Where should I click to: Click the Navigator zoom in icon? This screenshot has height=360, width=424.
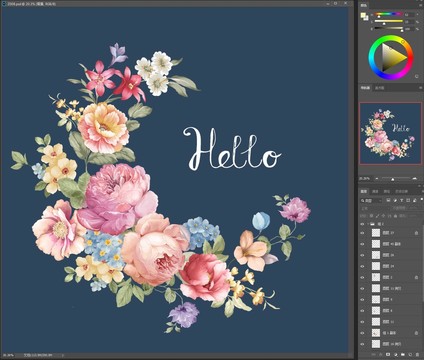point(414,179)
